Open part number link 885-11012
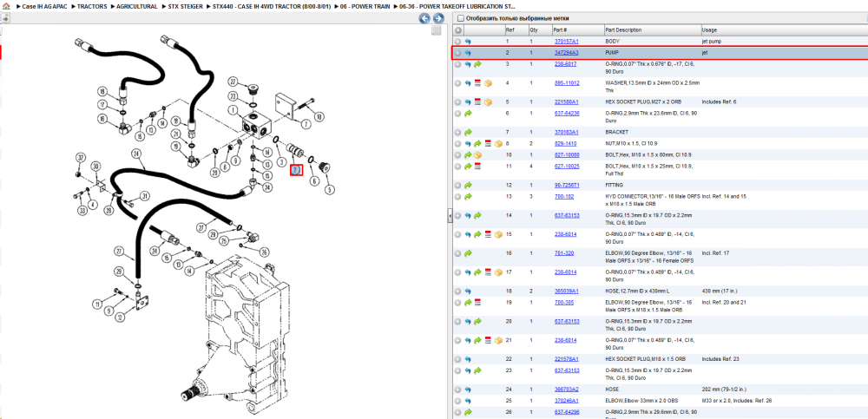The width and height of the screenshot is (868, 419). click(x=567, y=83)
